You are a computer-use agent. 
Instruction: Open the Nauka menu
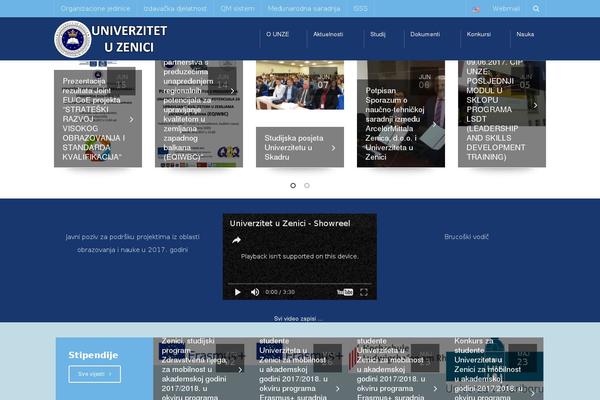525,34
